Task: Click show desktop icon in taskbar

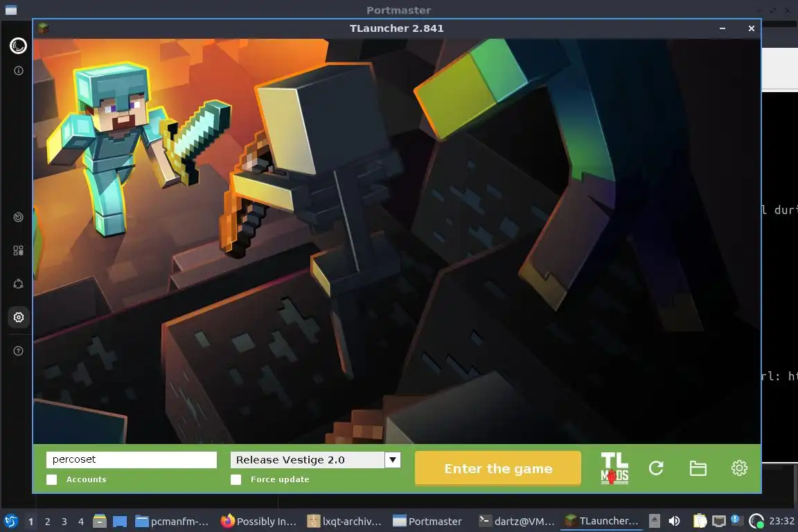Action: (x=120, y=522)
